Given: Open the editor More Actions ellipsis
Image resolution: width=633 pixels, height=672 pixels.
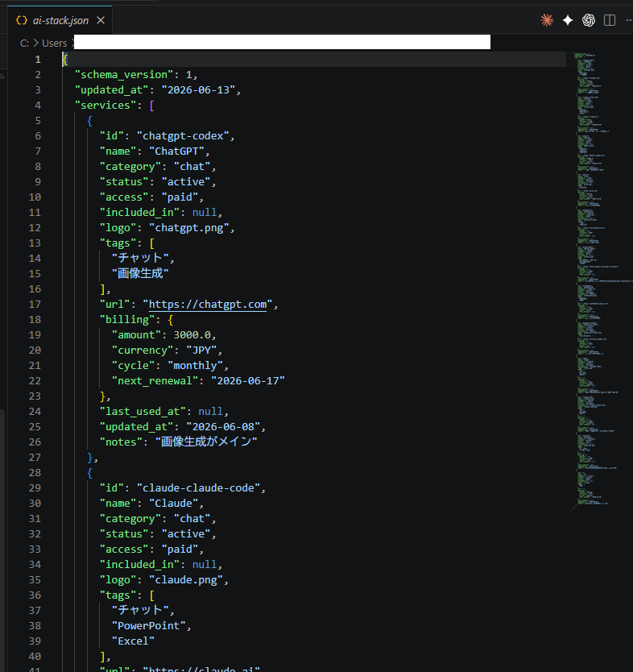Looking at the screenshot, I should 629,20.
